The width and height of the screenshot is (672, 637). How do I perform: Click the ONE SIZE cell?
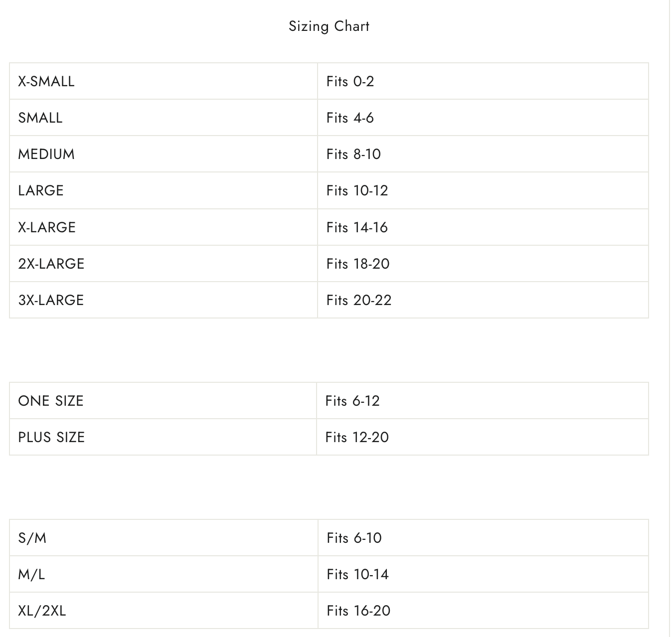(163, 401)
